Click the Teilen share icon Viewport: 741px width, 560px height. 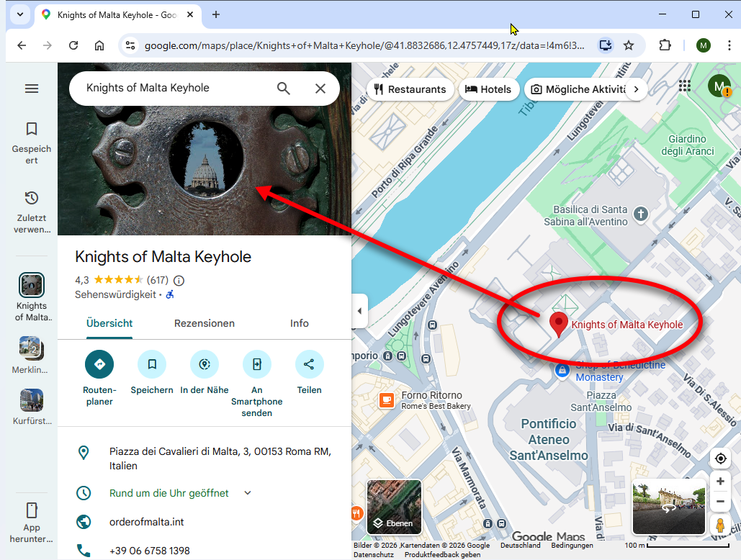[x=309, y=364]
